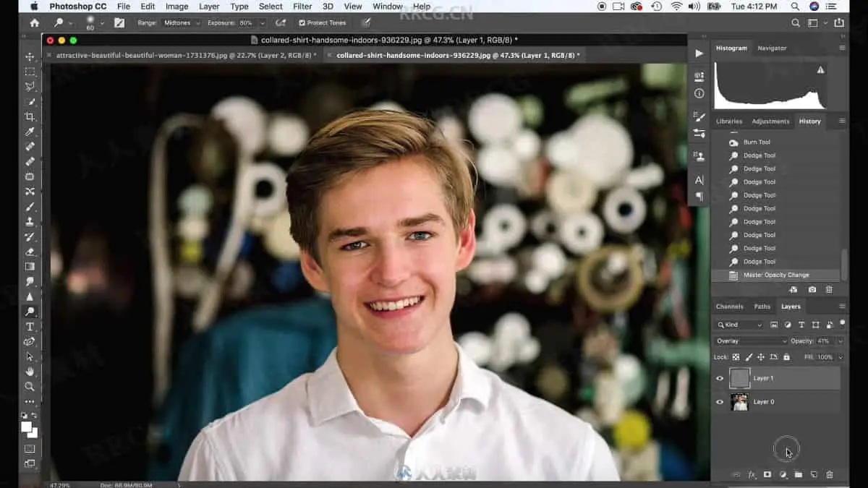868x488 pixels.
Task: Create new snapshot camera icon in History
Action: pyautogui.click(x=812, y=289)
